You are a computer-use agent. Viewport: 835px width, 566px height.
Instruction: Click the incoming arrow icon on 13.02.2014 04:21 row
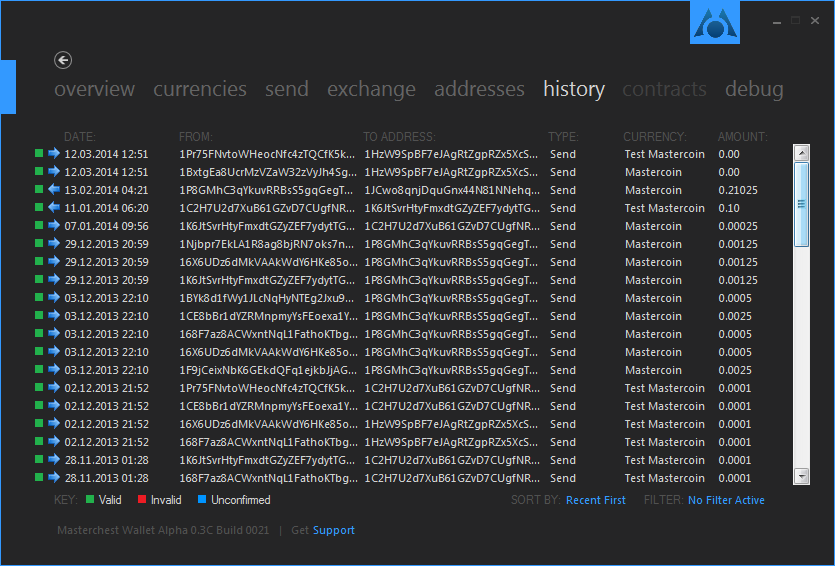pyautogui.click(x=54, y=189)
